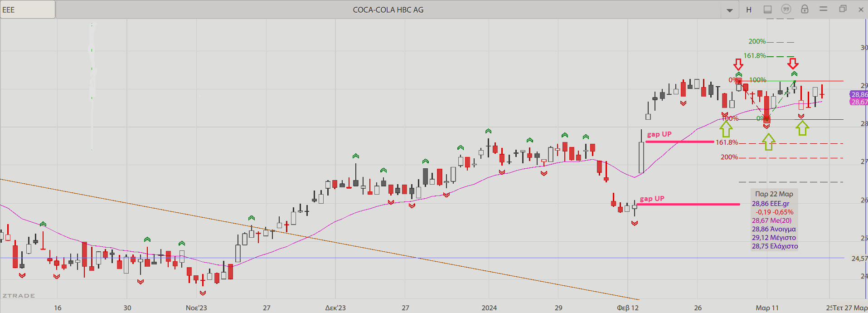The image size is (868, 313).
Task: Click the green 100% Fibonacci label
Action: click(x=758, y=80)
